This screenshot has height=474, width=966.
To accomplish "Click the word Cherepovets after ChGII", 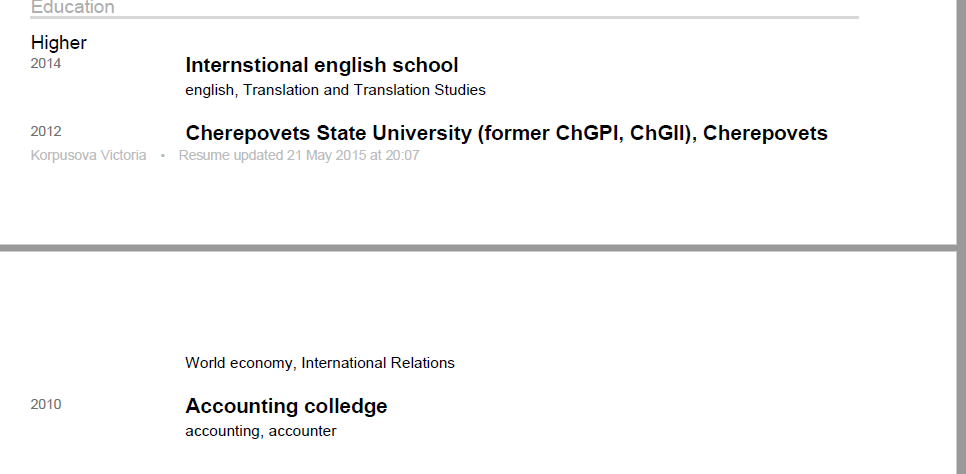I will point(766,133).
